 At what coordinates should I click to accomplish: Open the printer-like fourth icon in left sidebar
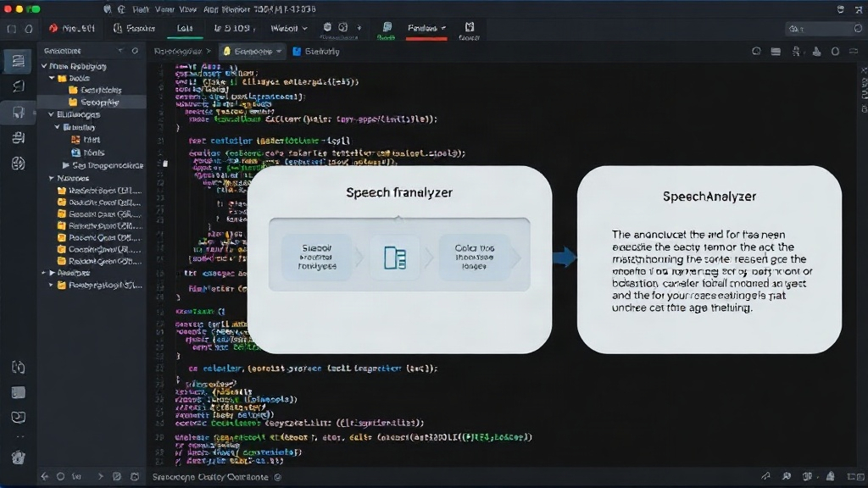pyautogui.click(x=18, y=138)
